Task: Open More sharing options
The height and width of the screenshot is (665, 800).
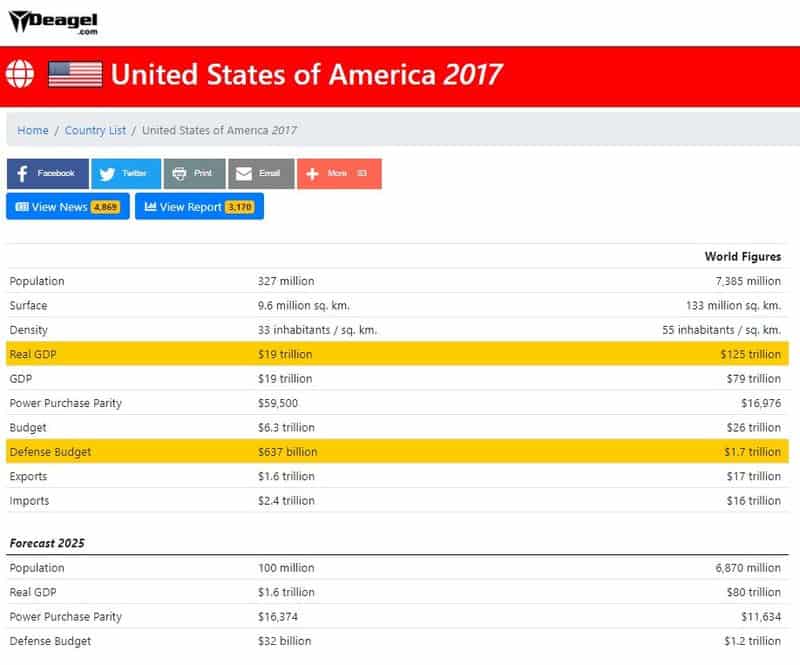Action: [x=338, y=173]
